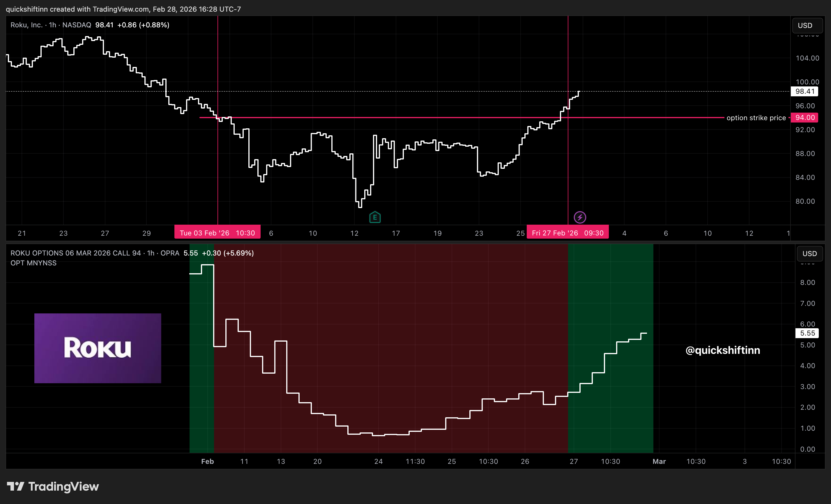This screenshot has width=831, height=504.
Task: Click the 4.00 option axis label
Action: [807, 366]
